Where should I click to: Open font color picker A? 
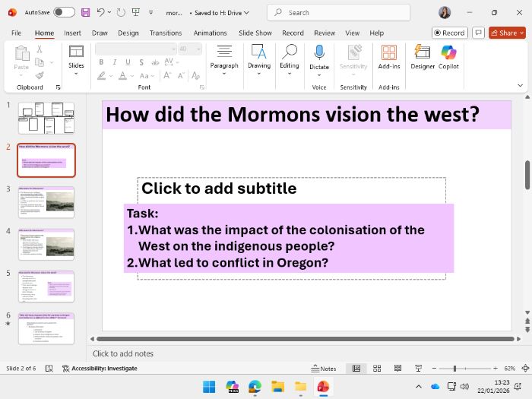[x=122, y=75]
